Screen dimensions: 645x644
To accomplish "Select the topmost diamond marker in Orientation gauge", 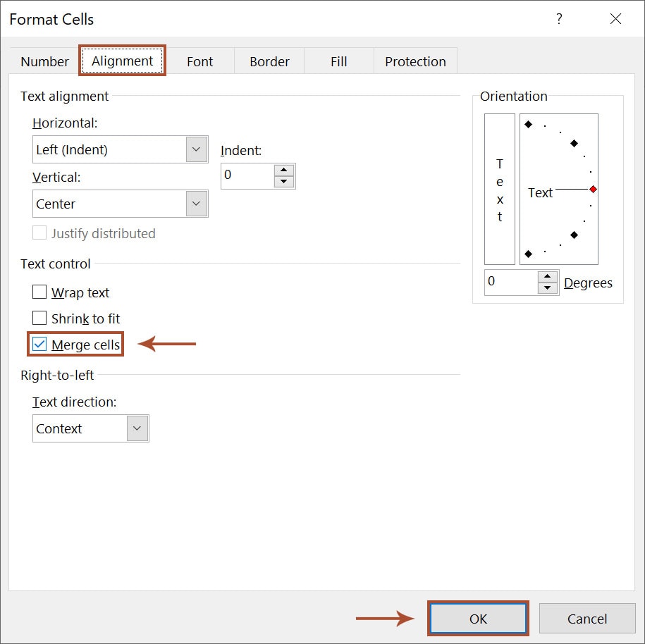I will pyautogui.click(x=527, y=125).
